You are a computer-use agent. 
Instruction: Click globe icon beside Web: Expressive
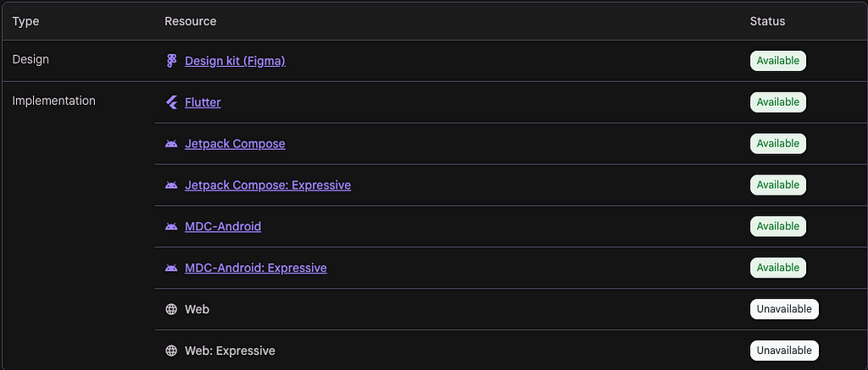pyautogui.click(x=171, y=351)
